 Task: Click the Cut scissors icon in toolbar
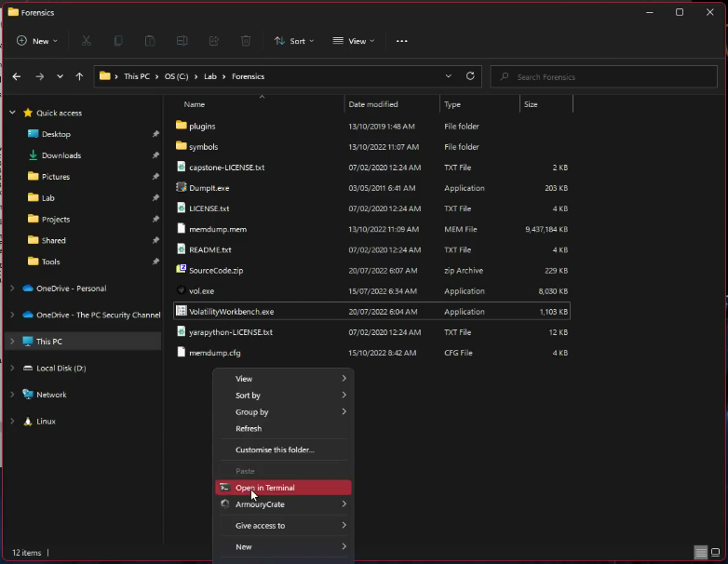click(x=86, y=41)
